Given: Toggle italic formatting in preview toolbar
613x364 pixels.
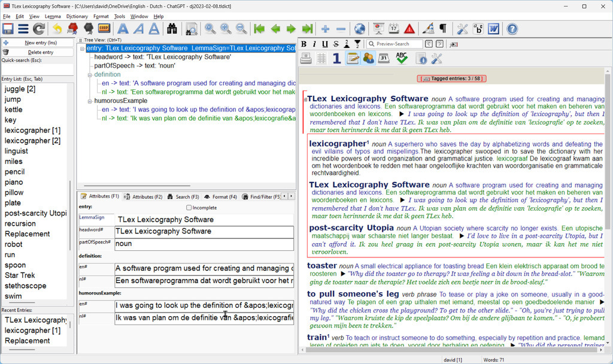Looking at the screenshot, I should (x=315, y=44).
